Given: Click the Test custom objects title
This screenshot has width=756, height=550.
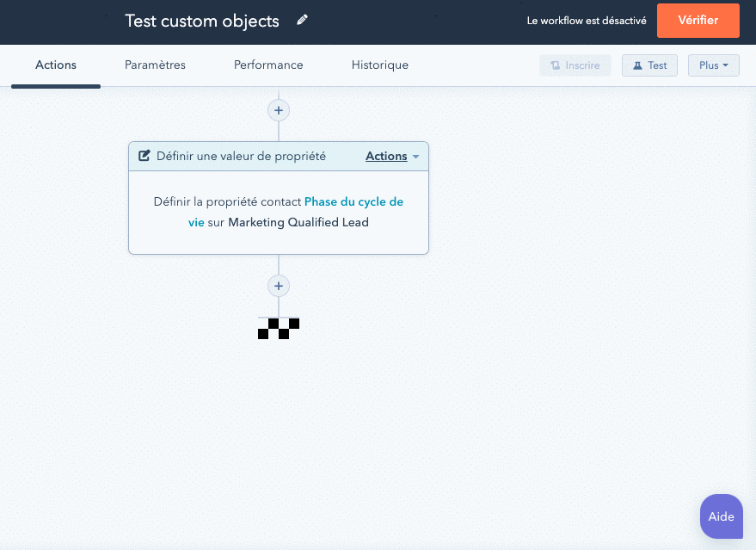Looking at the screenshot, I should 202,21.
